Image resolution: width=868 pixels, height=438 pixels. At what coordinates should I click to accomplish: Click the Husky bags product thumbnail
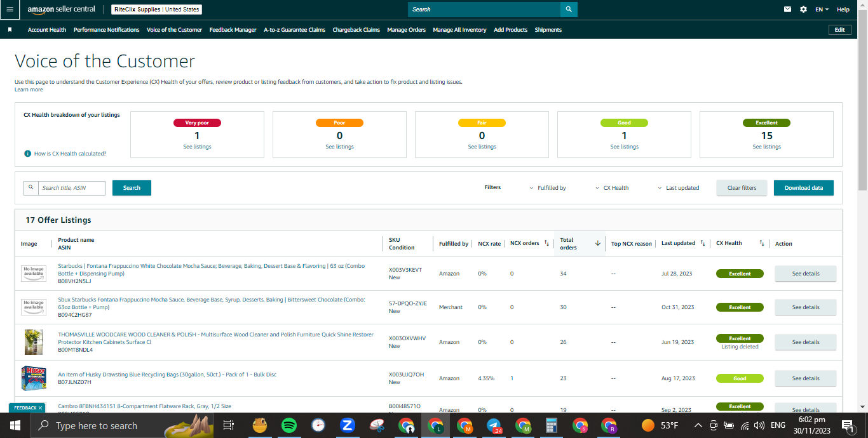(x=34, y=378)
